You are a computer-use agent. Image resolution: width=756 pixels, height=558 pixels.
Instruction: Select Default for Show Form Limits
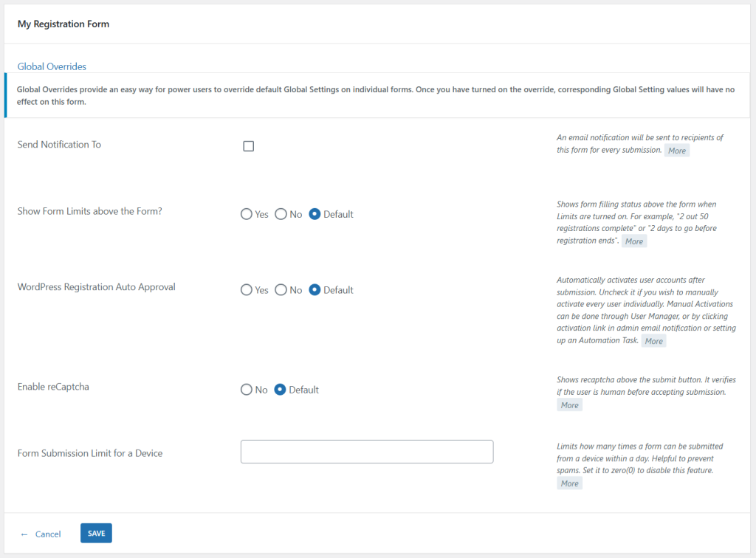pos(315,214)
